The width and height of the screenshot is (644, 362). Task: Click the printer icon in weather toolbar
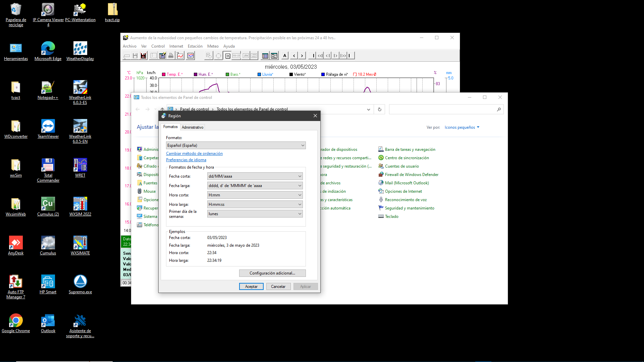click(171, 56)
